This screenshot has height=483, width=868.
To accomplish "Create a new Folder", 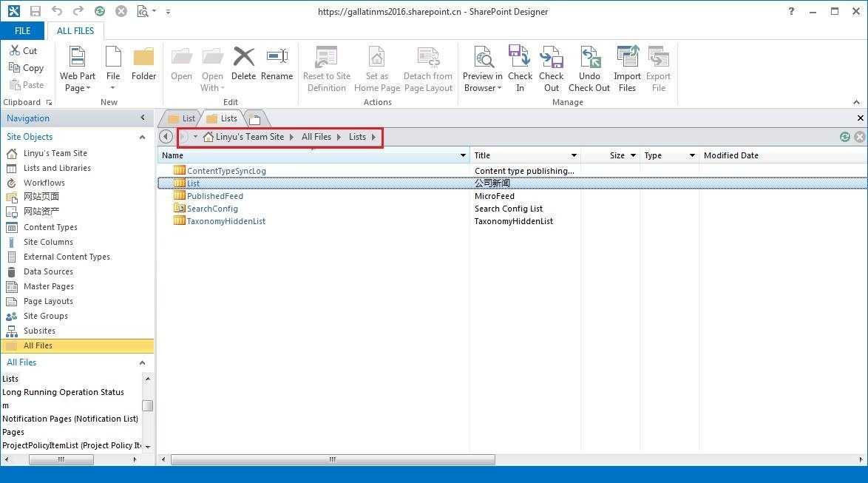I will pyautogui.click(x=143, y=64).
